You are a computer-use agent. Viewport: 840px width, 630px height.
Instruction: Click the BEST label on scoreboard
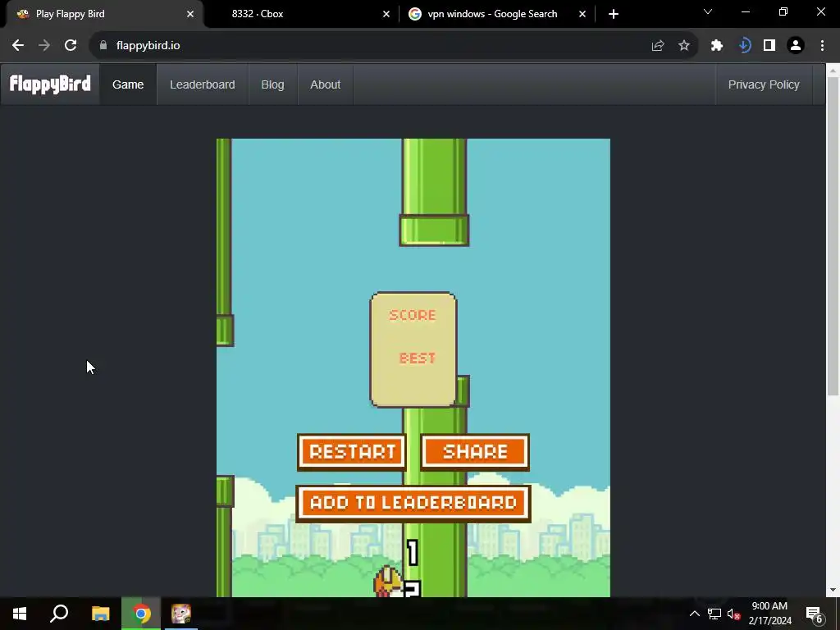point(418,358)
